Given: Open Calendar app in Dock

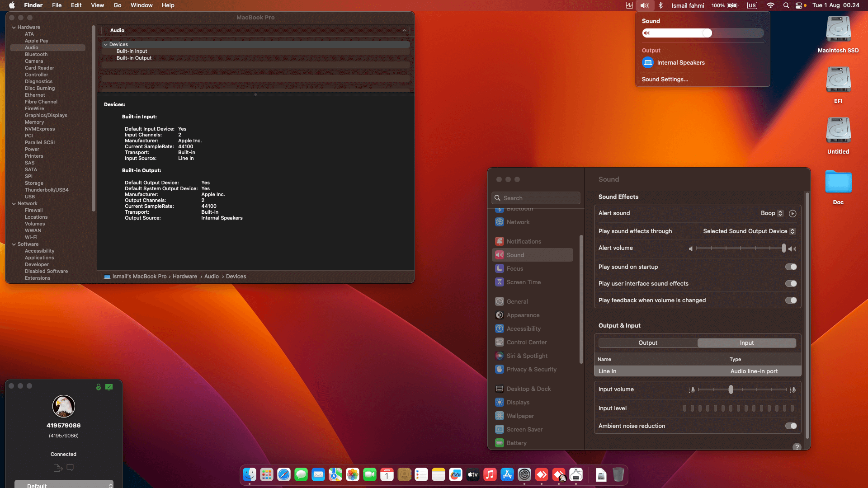Looking at the screenshot, I should (387, 475).
